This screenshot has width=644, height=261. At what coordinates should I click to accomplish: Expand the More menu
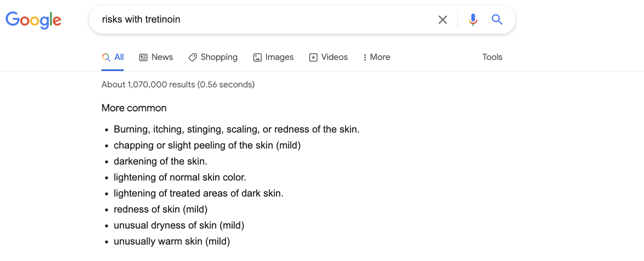377,57
